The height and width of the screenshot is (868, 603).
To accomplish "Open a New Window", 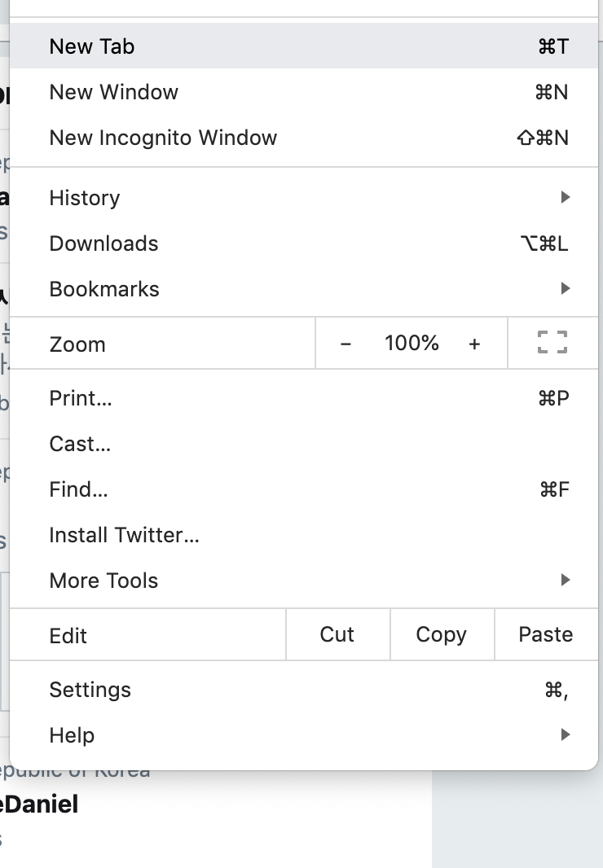I will [x=304, y=92].
